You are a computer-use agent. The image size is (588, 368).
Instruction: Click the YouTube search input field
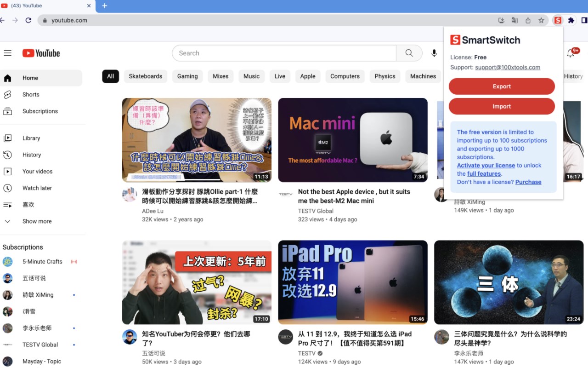click(x=284, y=53)
